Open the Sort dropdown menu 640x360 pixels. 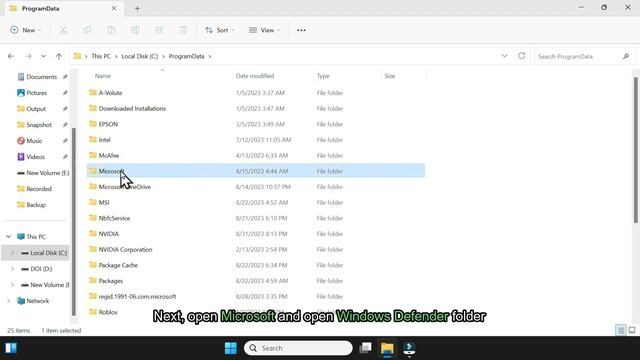220,30
